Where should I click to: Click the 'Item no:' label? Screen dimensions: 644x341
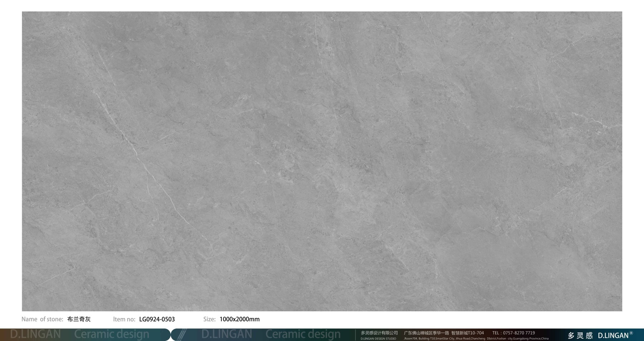click(124, 319)
